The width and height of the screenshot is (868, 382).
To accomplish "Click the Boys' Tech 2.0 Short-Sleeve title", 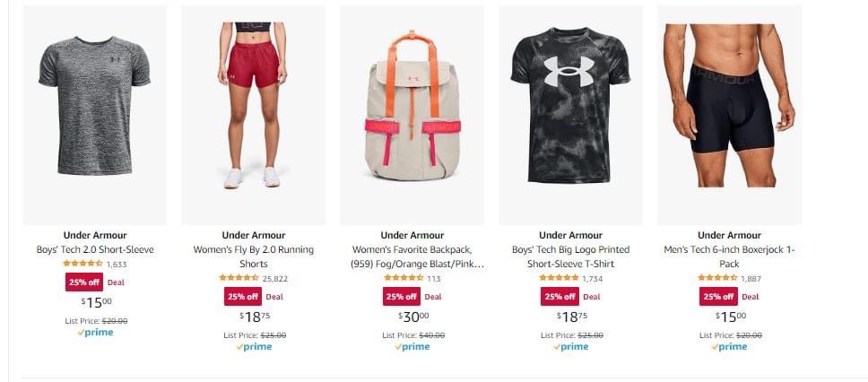I will point(95,249).
